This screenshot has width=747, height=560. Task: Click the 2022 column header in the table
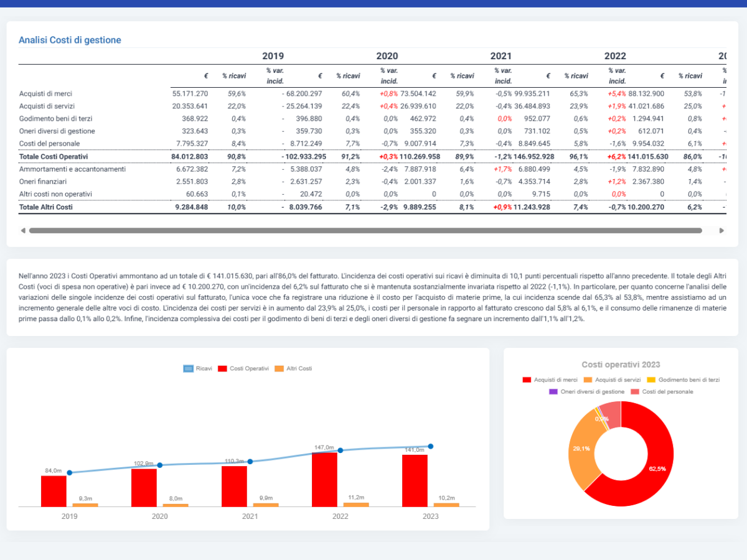pos(615,56)
